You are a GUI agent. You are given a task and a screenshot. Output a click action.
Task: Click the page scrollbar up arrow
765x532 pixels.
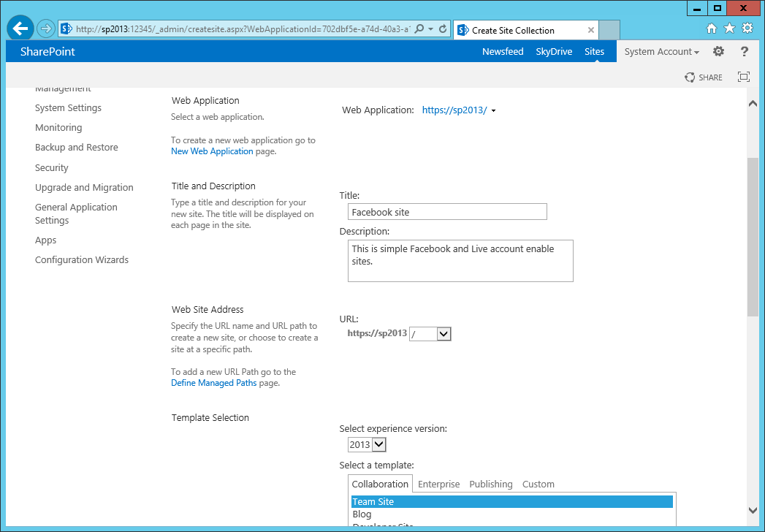pyautogui.click(x=753, y=104)
